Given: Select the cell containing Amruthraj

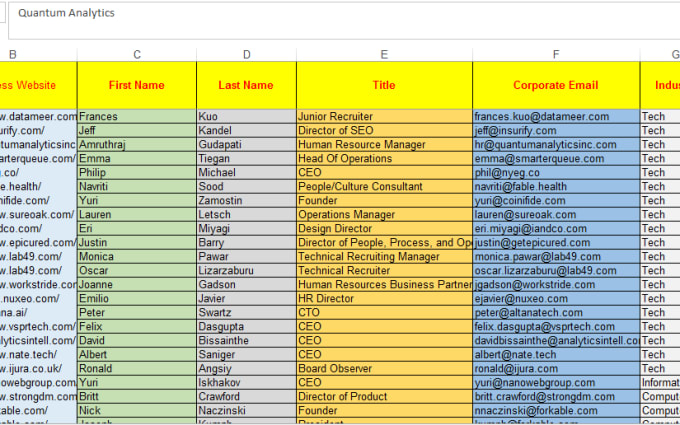Looking at the screenshot, I should 137,144.
